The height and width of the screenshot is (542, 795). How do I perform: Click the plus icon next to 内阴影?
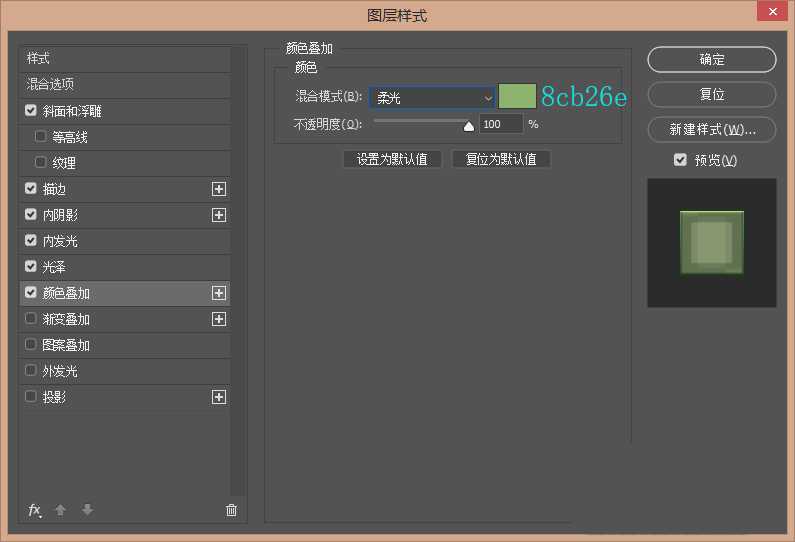click(x=219, y=215)
